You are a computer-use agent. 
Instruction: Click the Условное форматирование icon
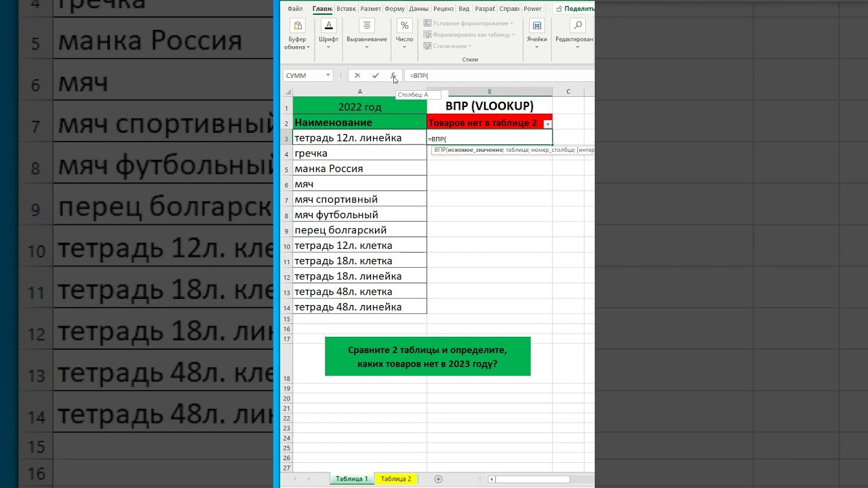[x=428, y=23]
